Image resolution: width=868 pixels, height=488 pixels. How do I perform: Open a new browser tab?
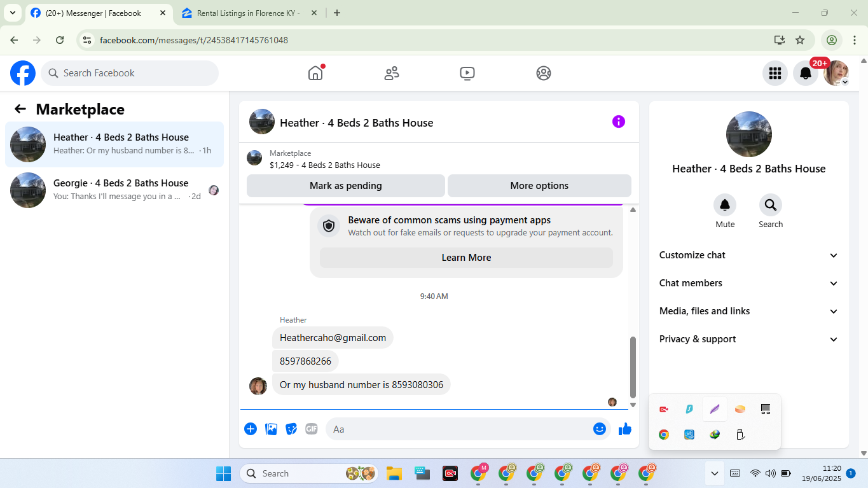337,13
